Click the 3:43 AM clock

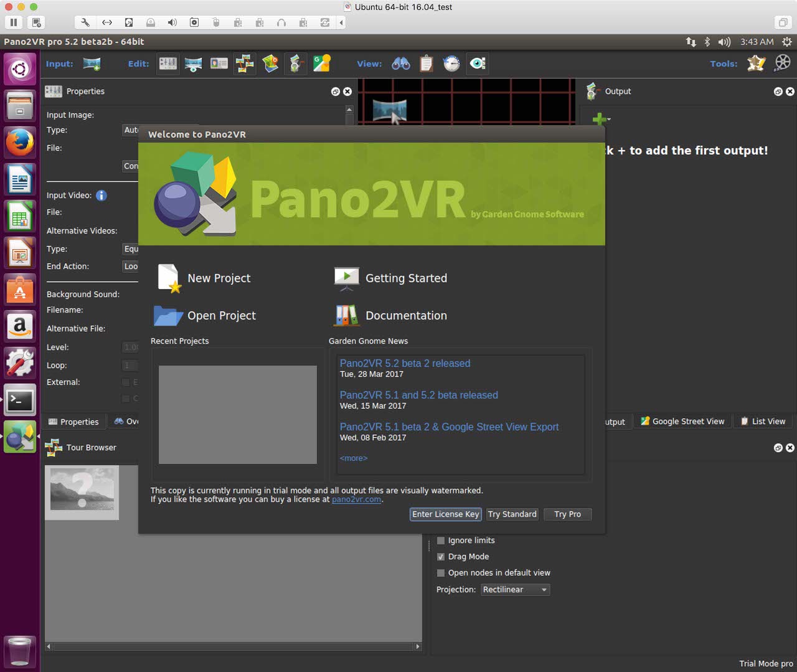point(757,42)
